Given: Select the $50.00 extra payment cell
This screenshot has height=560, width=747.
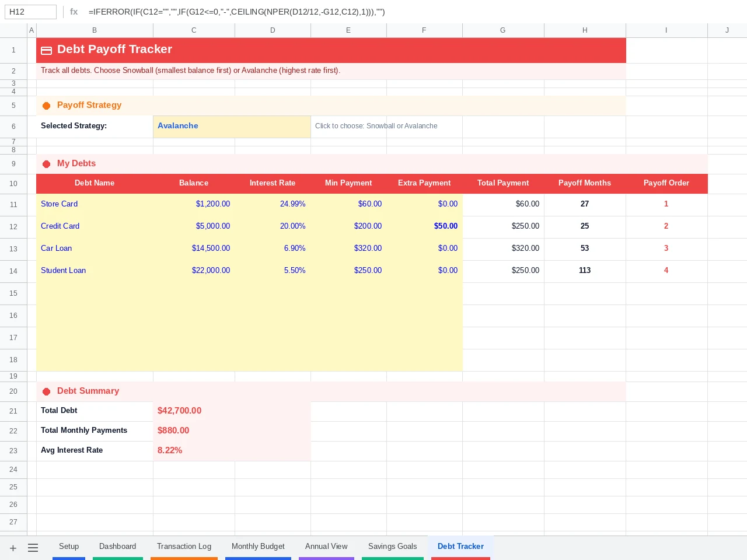Looking at the screenshot, I should (424, 227).
